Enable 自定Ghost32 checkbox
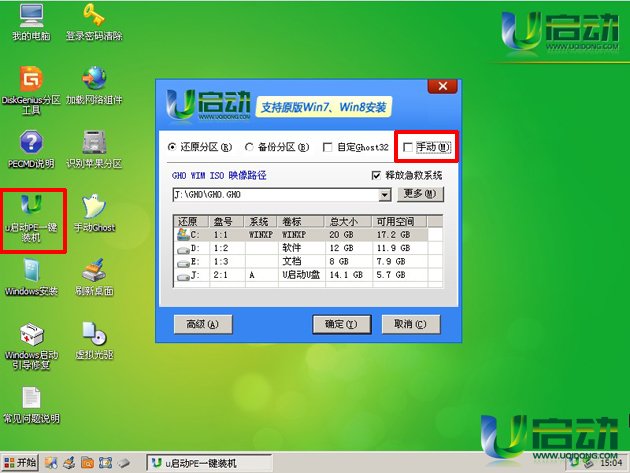 coord(356,147)
